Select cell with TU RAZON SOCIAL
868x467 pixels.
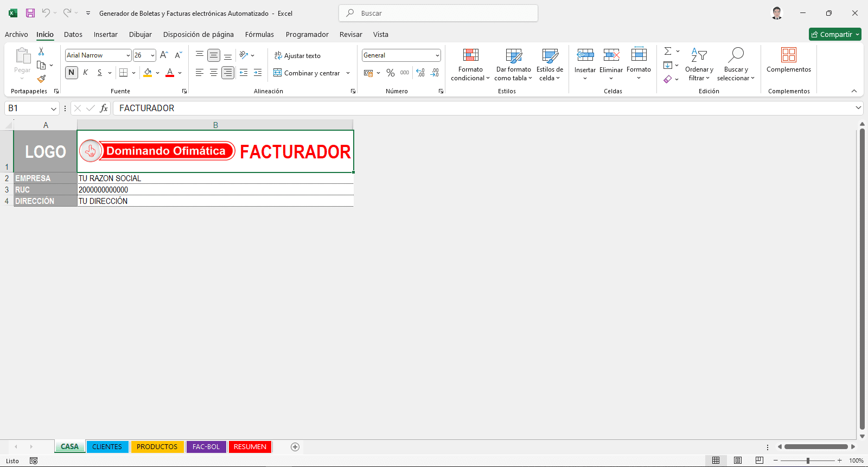(215, 178)
